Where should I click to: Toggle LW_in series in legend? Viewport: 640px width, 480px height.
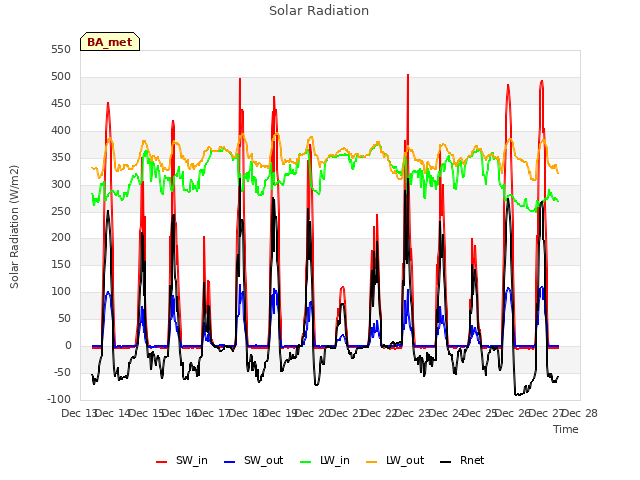325,460
